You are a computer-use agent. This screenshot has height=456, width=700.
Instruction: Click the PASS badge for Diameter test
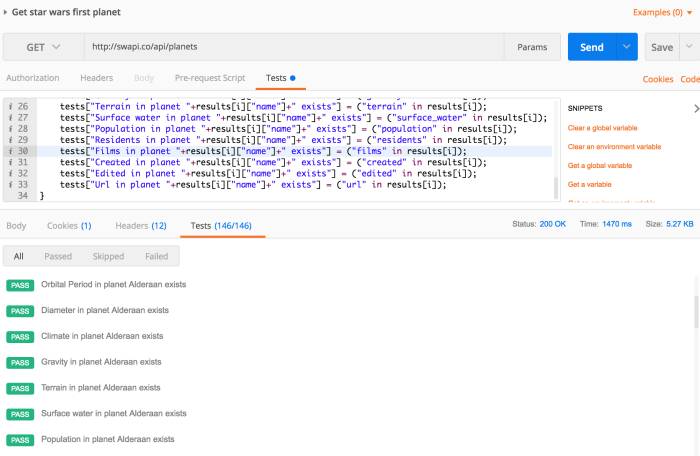(20, 311)
